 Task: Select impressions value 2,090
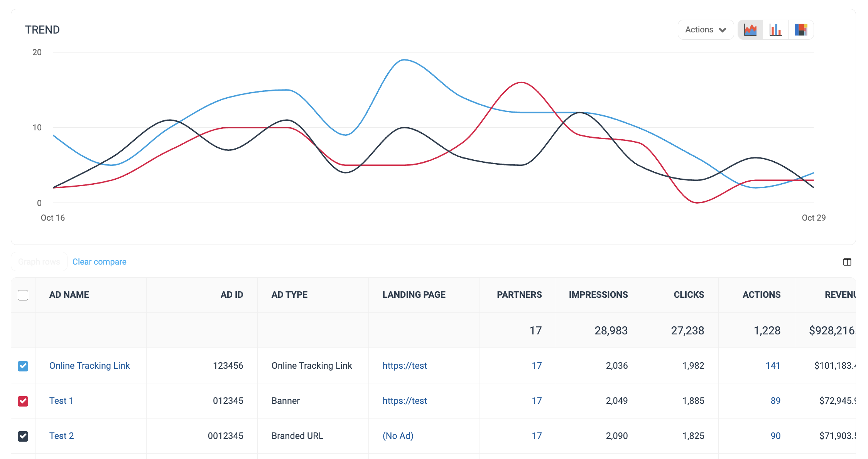click(x=617, y=436)
